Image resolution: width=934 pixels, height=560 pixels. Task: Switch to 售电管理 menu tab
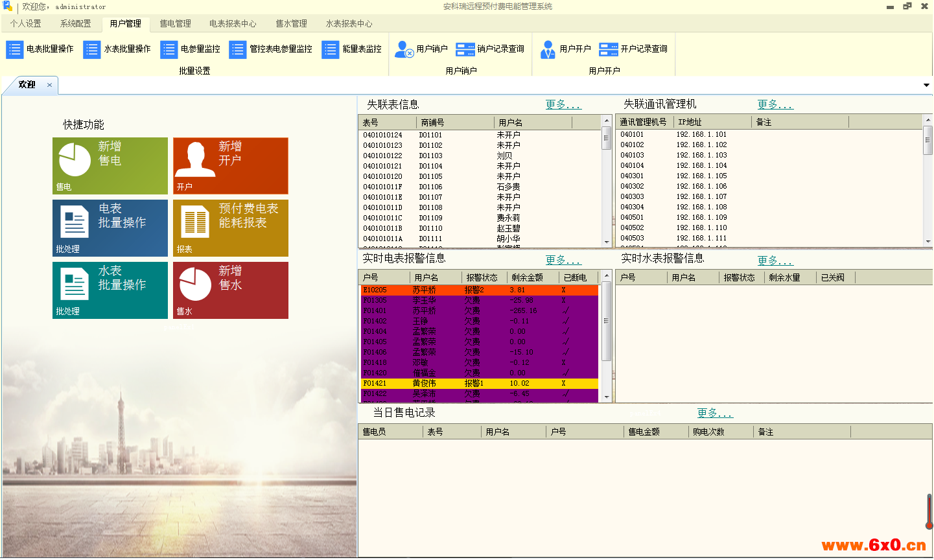176,24
